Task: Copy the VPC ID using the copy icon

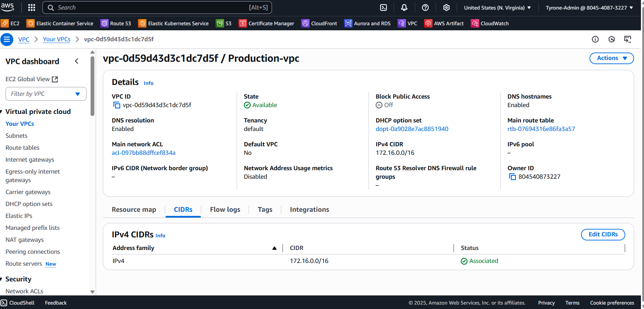Action: pos(116,105)
